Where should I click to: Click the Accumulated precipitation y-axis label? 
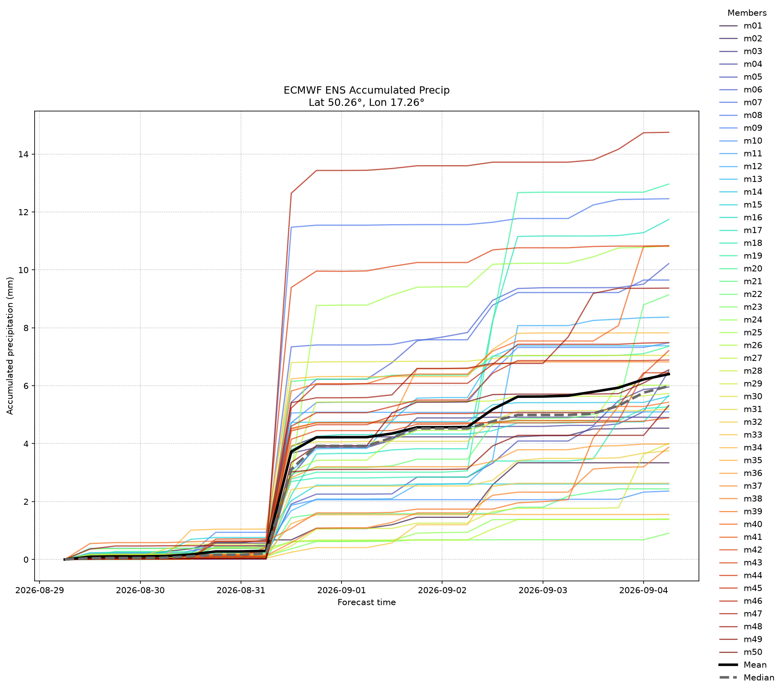(x=10, y=346)
